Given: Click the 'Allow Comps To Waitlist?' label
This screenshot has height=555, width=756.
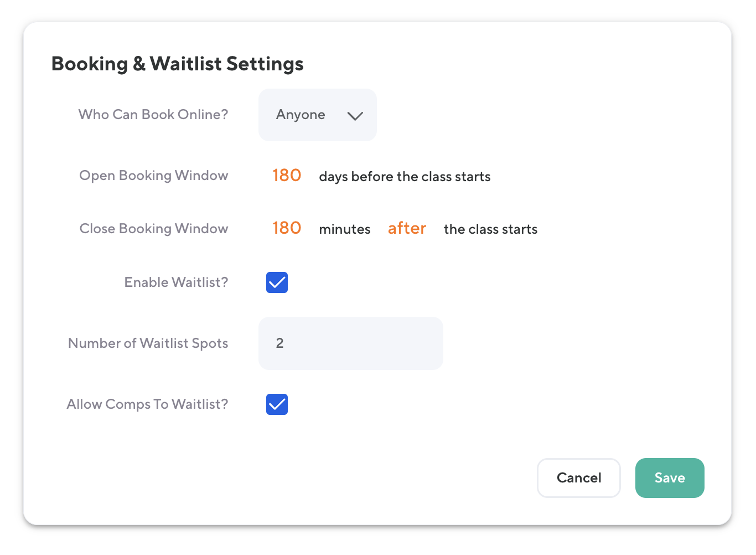Looking at the screenshot, I should 147,404.
